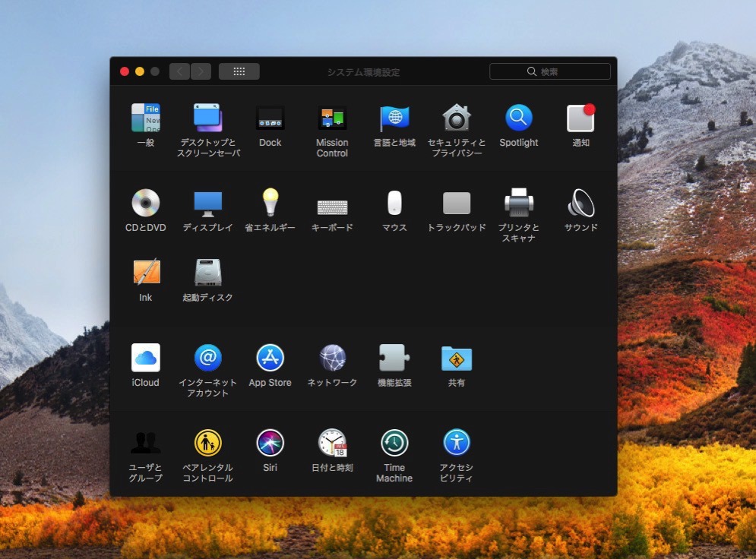This screenshot has width=756, height=559.
Task: Click the Spotlight preferences icon
Action: click(x=519, y=118)
